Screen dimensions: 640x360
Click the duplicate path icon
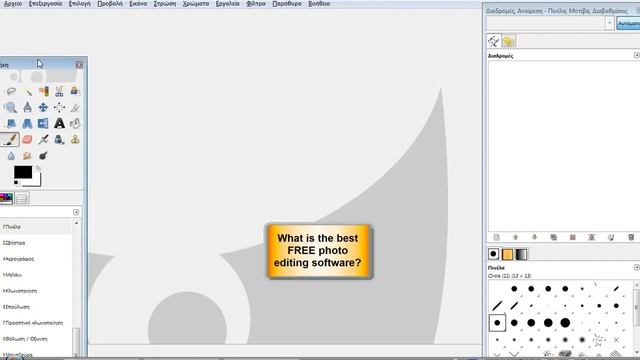point(553,237)
